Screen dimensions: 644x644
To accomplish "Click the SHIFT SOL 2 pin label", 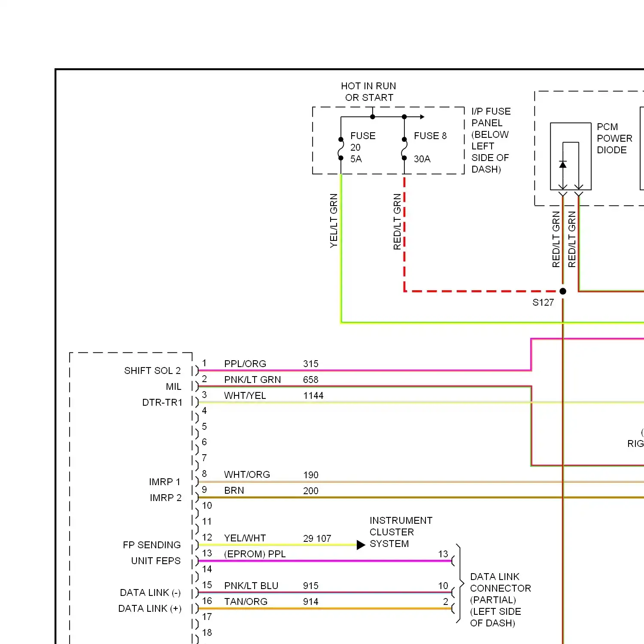I will [x=152, y=371].
